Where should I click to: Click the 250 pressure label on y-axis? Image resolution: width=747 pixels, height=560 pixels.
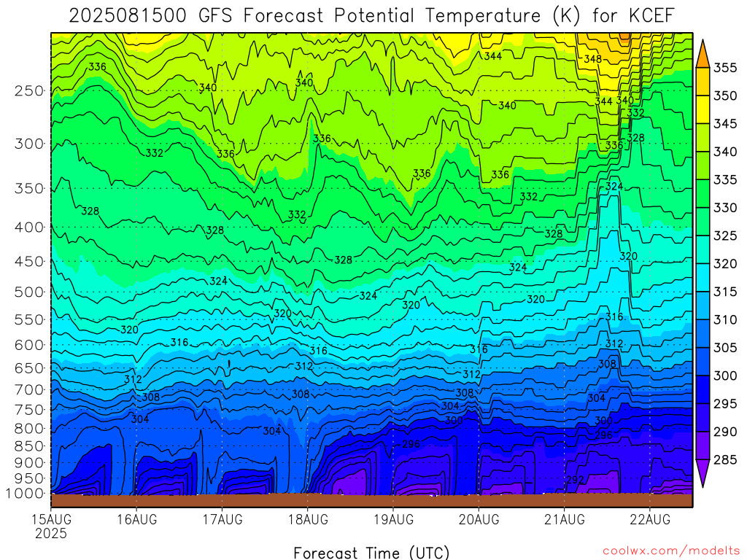pos(29,90)
